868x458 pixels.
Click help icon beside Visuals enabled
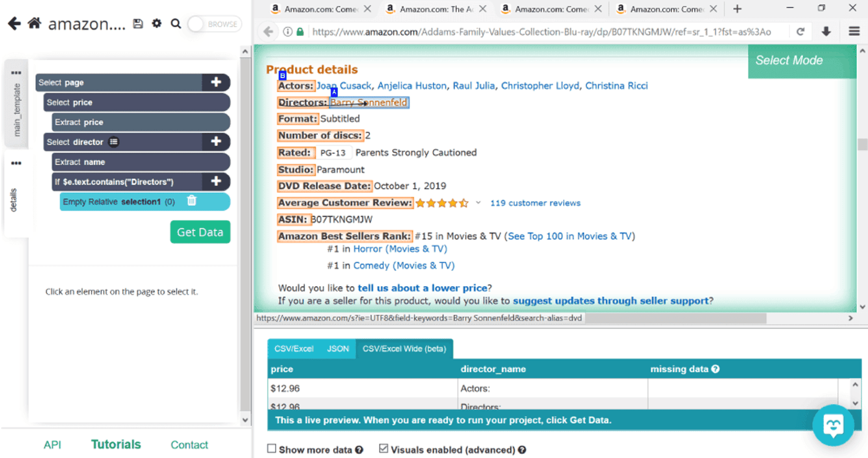coord(522,450)
